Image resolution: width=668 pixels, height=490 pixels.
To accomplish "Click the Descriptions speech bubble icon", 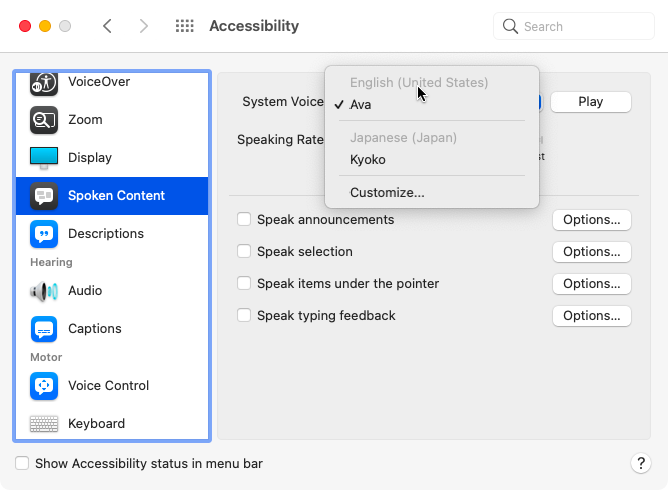I will 44,234.
